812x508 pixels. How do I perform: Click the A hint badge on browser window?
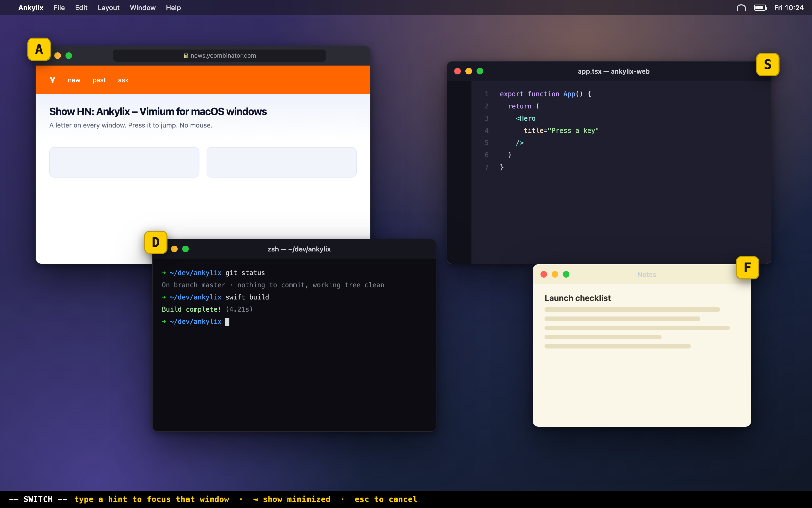[x=39, y=49]
